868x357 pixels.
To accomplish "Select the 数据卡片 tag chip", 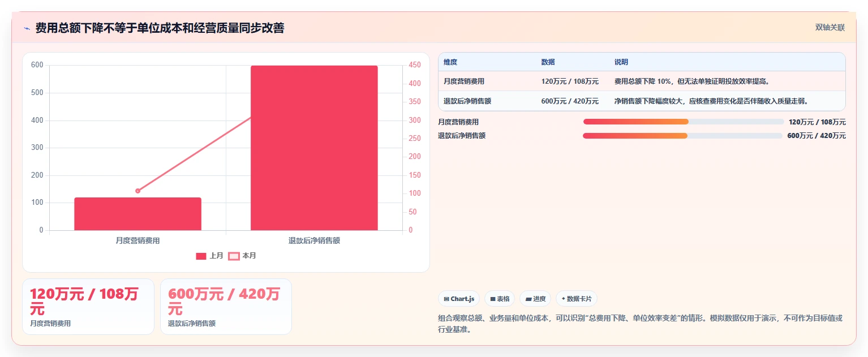I will (577, 299).
